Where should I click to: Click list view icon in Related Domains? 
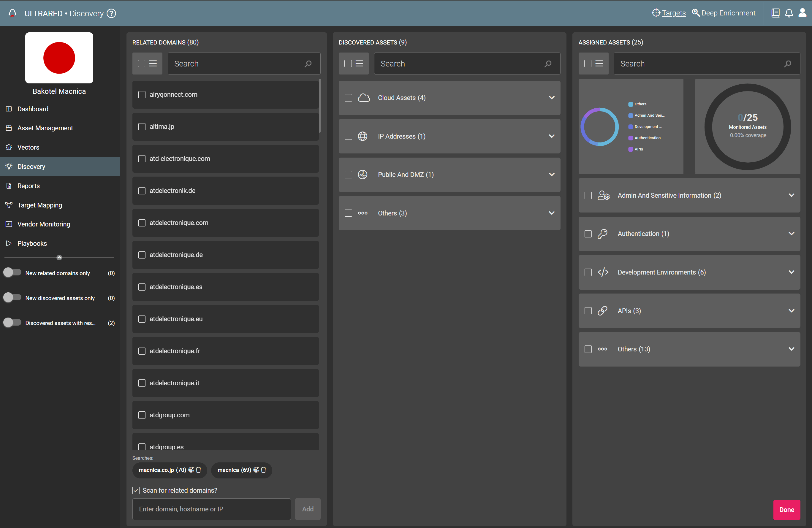pos(153,64)
